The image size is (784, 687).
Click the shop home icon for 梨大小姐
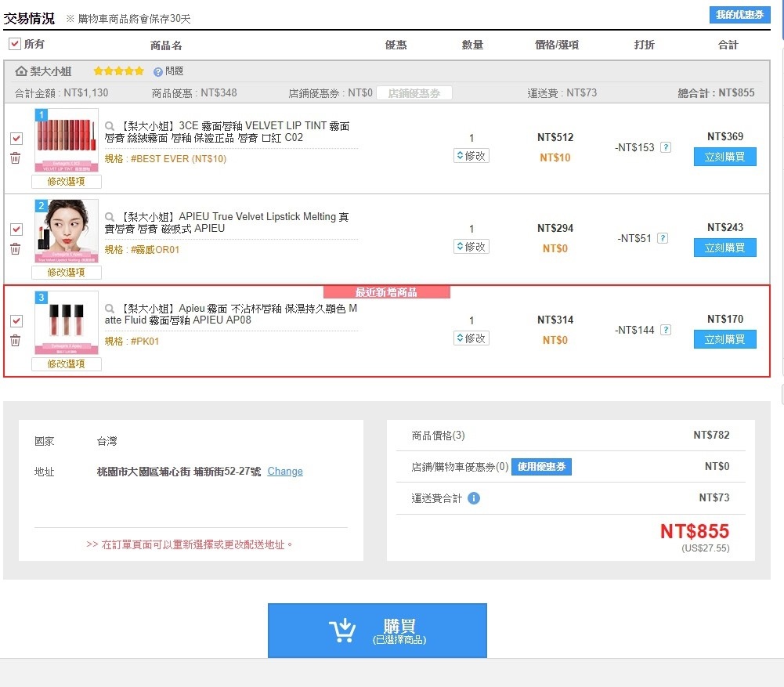pos(21,71)
